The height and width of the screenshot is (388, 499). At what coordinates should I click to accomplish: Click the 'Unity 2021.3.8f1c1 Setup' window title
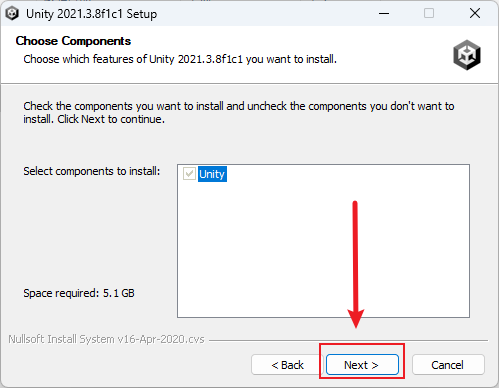(x=92, y=14)
